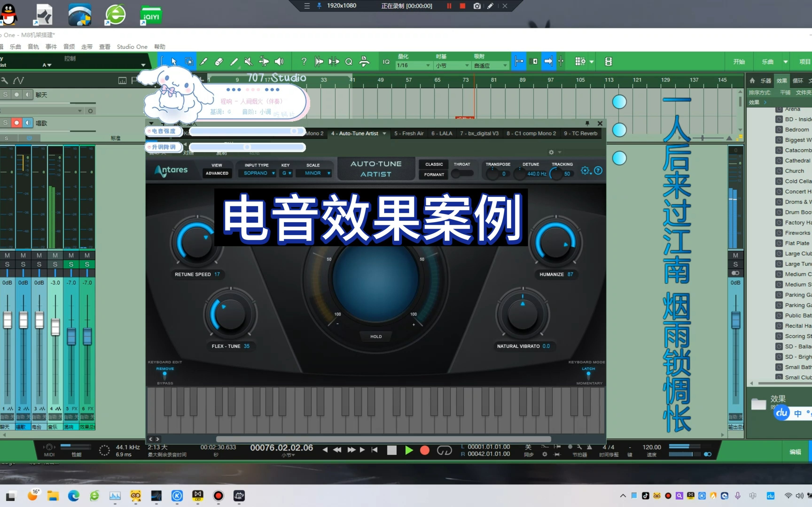
Task: Open the SCALE dropdown showing MINOR
Action: [x=313, y=173]
